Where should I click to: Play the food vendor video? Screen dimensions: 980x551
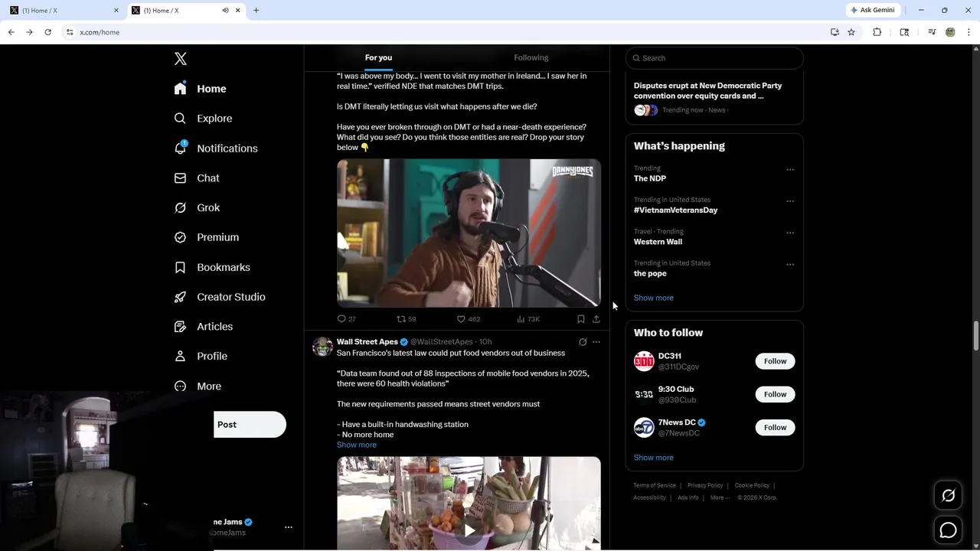point(469,530)
